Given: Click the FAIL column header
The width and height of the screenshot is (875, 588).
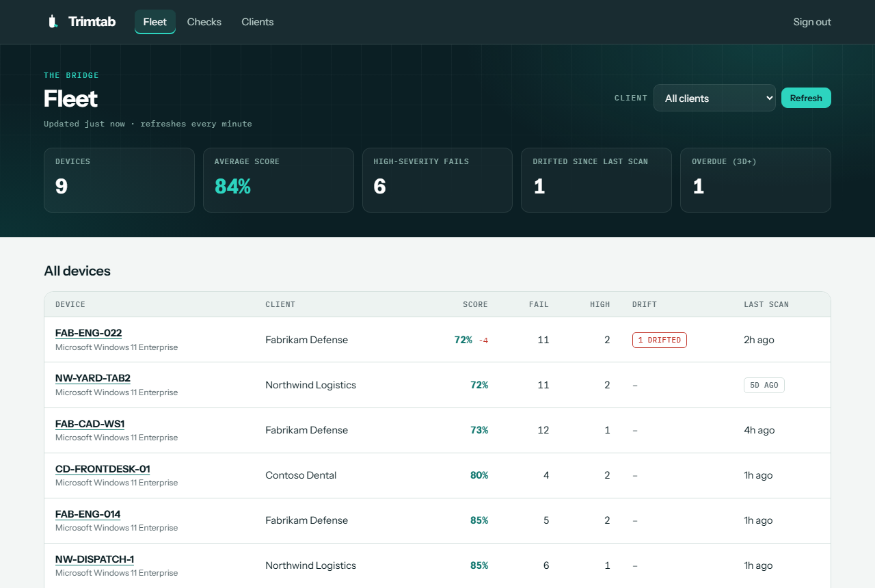Looking at the screenshot, I should pos(539,304).
